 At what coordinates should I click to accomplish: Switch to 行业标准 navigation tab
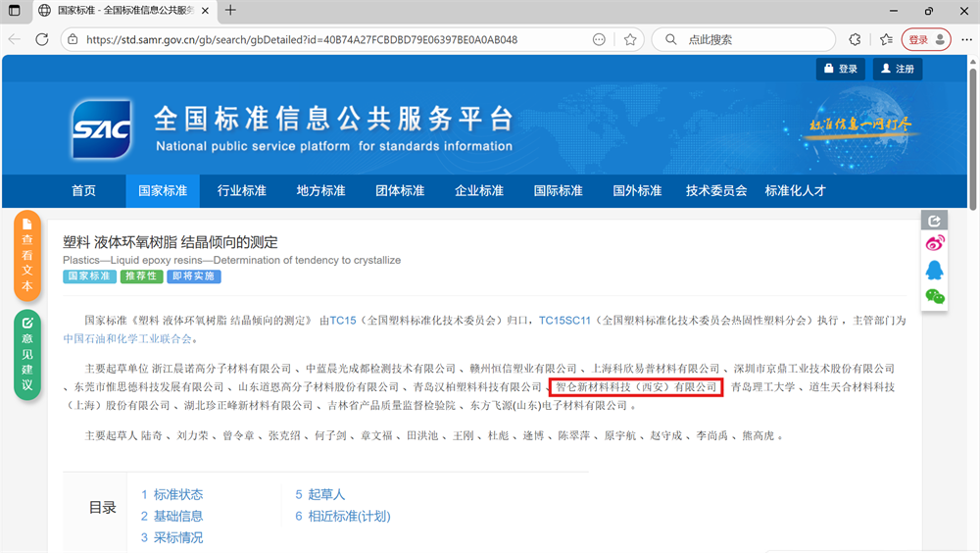click(x=242, y=190)
